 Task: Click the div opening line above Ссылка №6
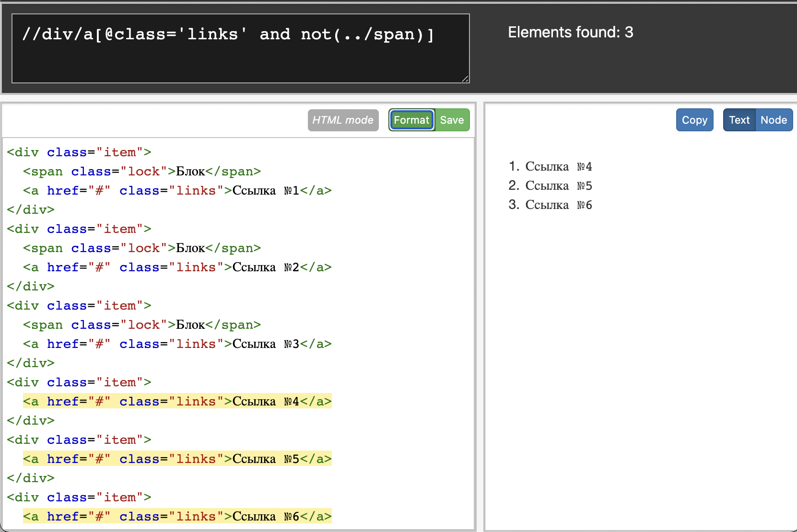pyautogui.click(x=79, y=497)
